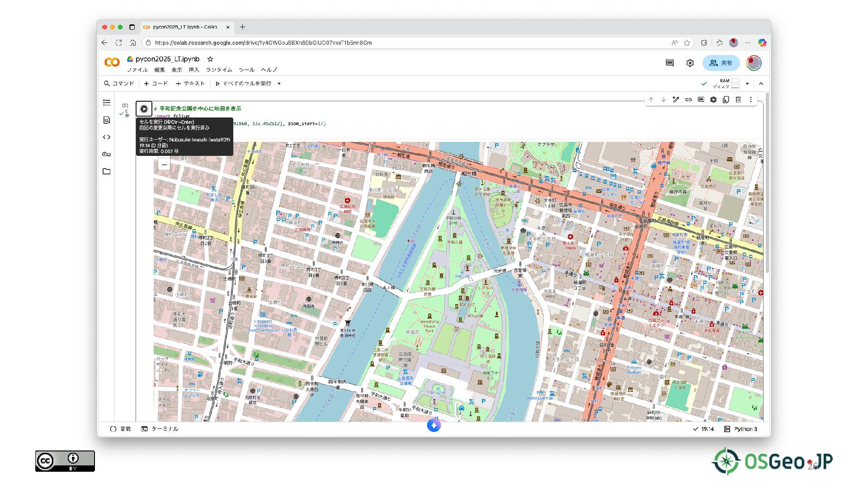Open browser extensions puzzle icon
The width and height of the screenshot is (868, 488).
[x=704, y=42]
